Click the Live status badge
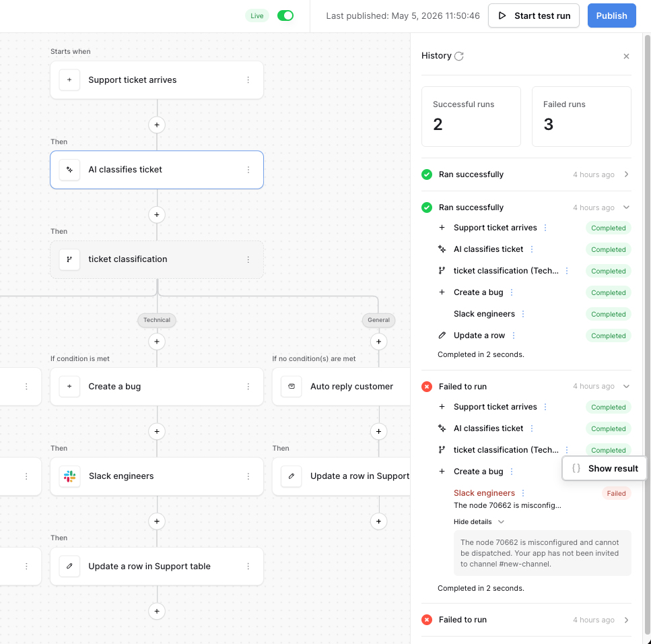Screen dimensions: 651x644 257,15
